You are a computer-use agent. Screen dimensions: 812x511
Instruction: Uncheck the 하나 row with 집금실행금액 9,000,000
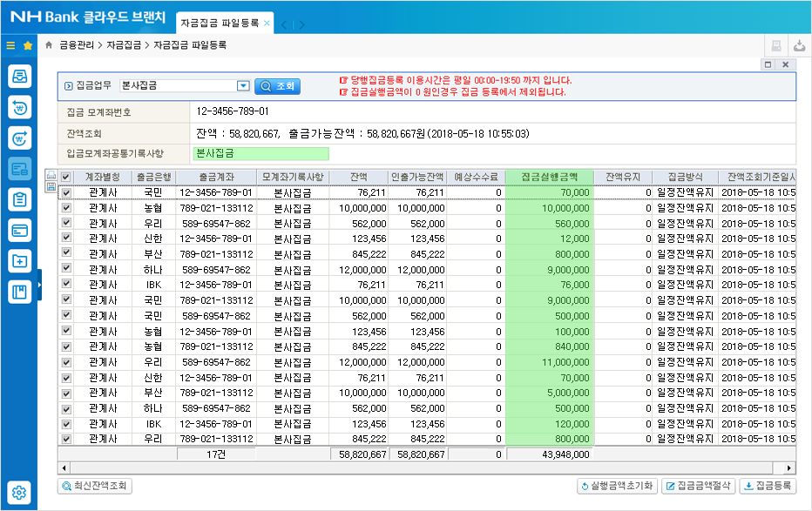[65, 268]
